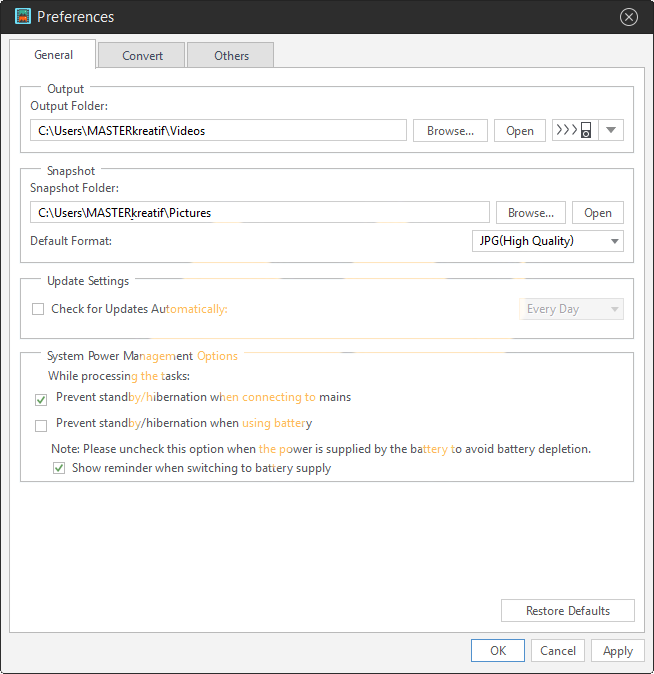Click the 'System Power Management Options' group title

click(142, 356)
